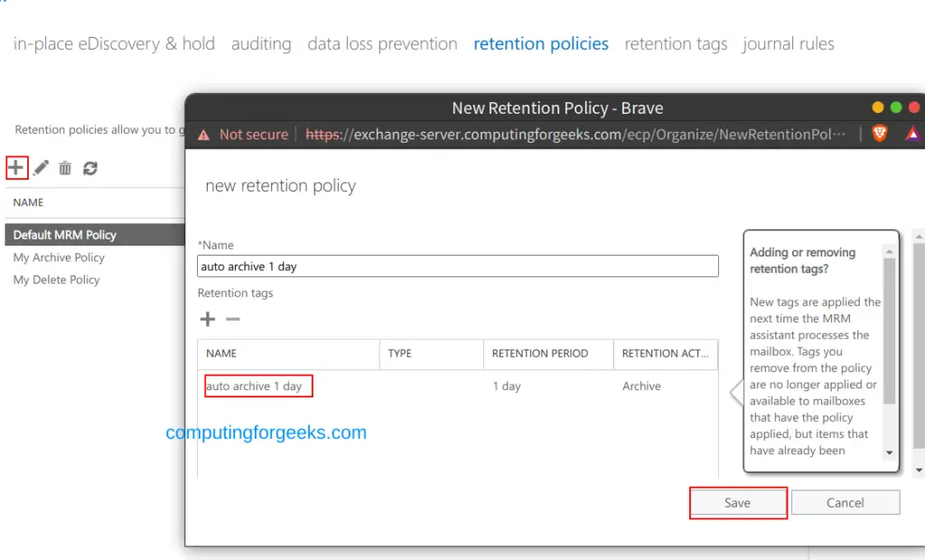The height and width of the screenshot is (560, 925).
Task: Select Default MRM Policy in the list
Action: coord(95,235)
